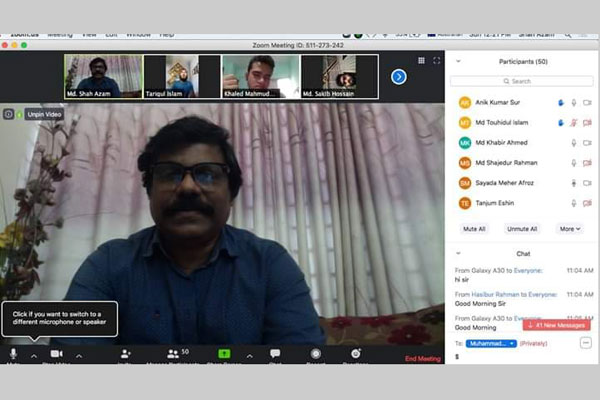600x400 pixels.
Task: Click the participants Search field
Action: 522,81
